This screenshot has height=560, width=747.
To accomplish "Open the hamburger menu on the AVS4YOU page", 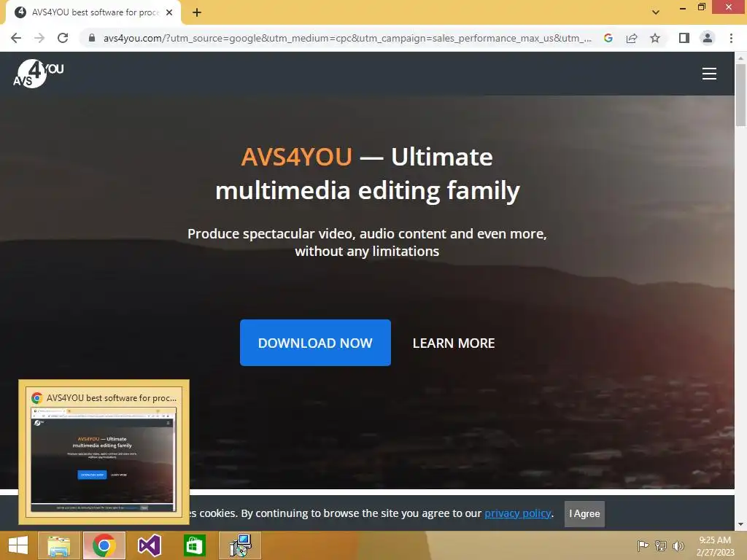I will coord(709,74).
